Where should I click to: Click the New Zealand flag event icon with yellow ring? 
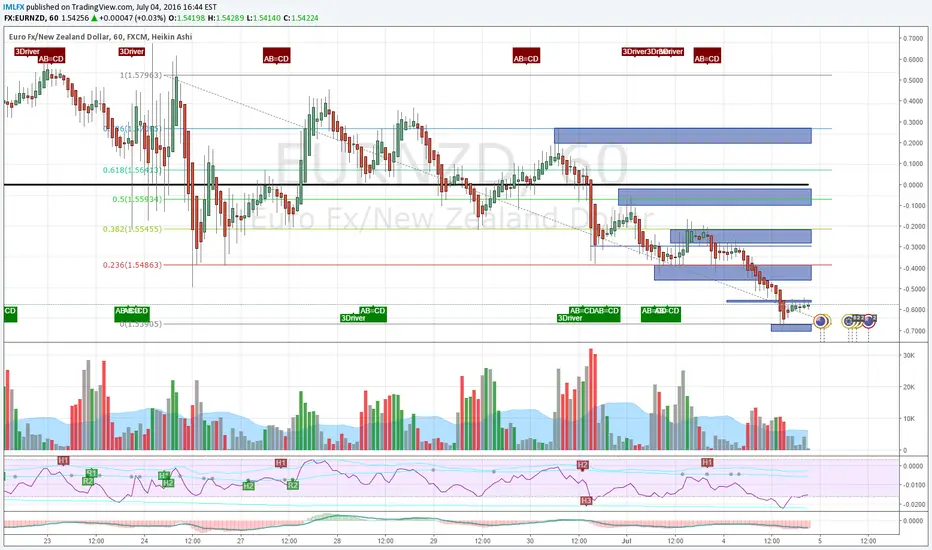(x=821, y=322)
